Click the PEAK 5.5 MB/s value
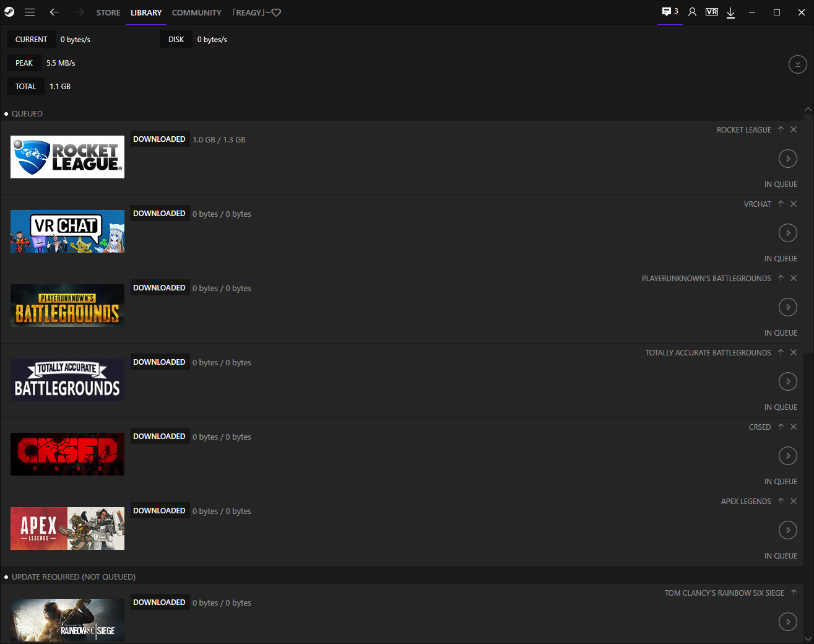814x644 pixels. click(61, 63)
